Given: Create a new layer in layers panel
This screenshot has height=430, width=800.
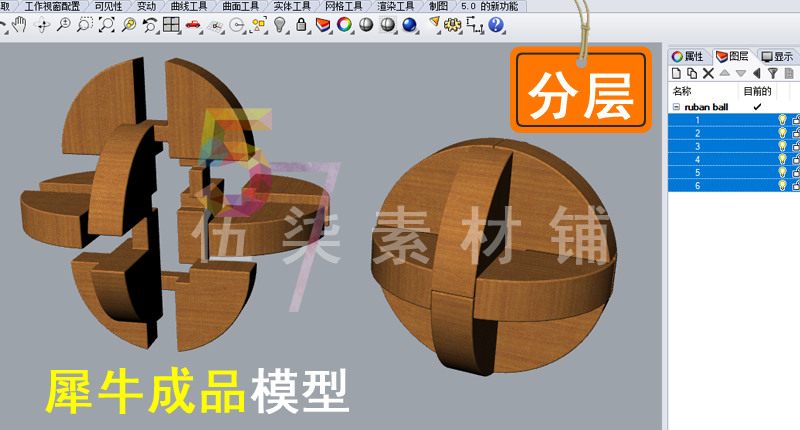Looking at the screenshot, I should tap(677, 73).
